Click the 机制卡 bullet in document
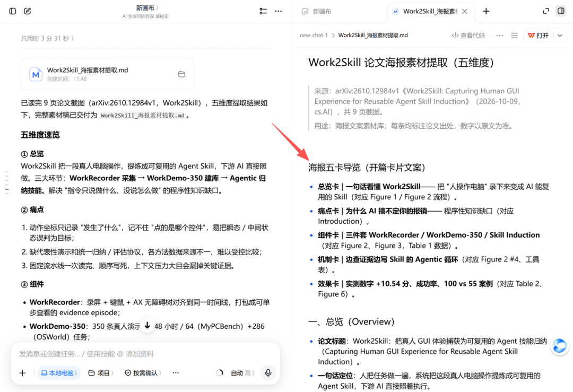The height and width of the screenshot is (392, 573). (428, 265)
